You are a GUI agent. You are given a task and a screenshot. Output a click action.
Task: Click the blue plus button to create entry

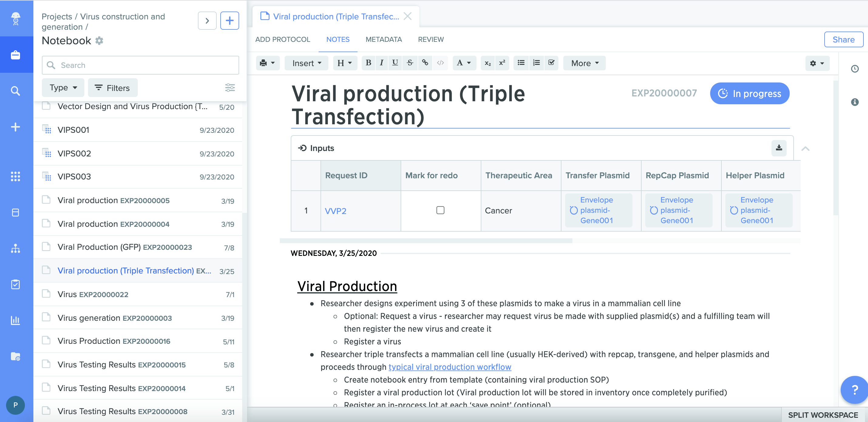pos(229,21)
